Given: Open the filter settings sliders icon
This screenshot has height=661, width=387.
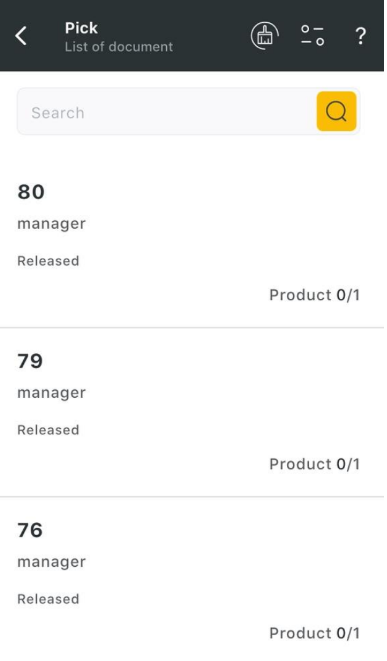Looking at the screenshot, I should 312,35.
